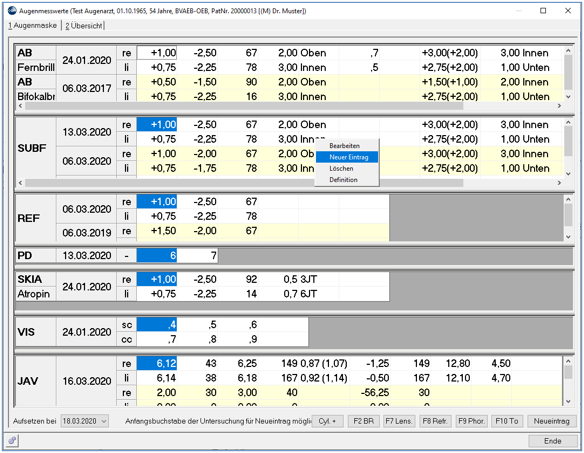Click PD value 7 cell
Image resolution: width=584 pixels, height=453 pixels.
click(197, 256)
